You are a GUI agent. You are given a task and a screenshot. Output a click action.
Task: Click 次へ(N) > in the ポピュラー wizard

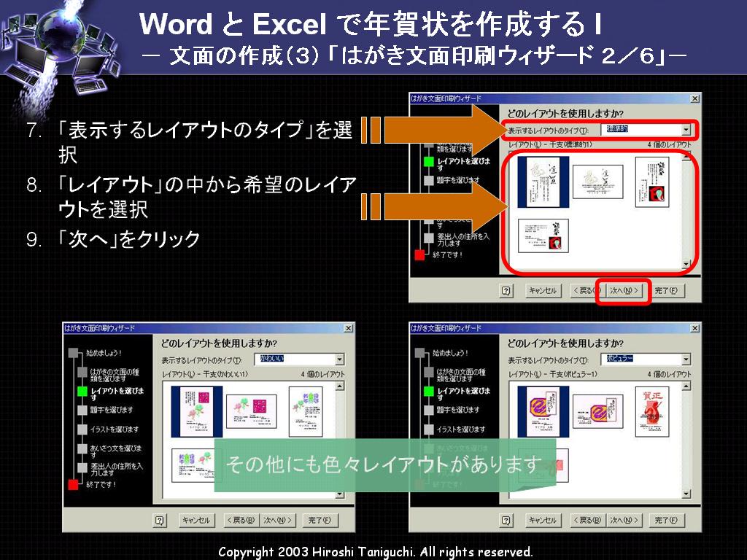tap(624, 521)
